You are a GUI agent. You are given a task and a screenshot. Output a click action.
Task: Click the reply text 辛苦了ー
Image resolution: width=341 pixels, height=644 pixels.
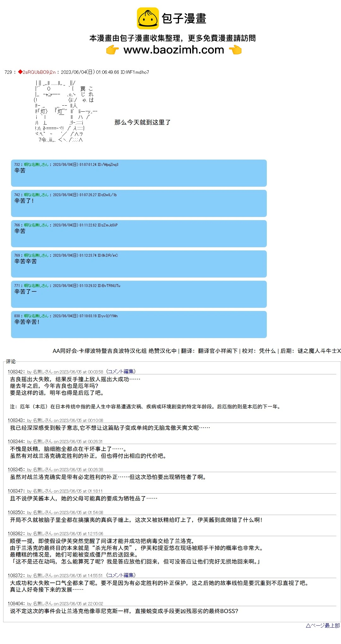pos(26,292)
